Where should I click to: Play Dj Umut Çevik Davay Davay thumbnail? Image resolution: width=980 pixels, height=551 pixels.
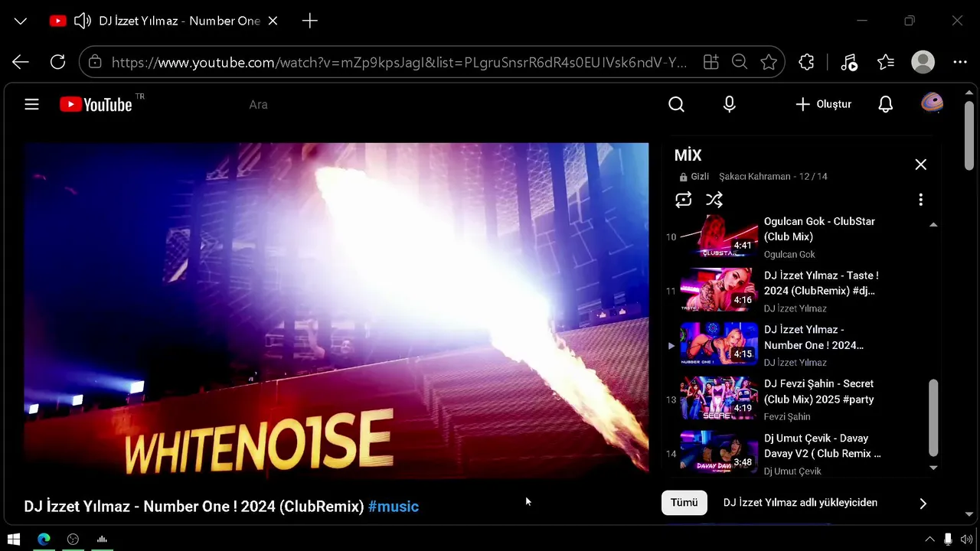click(719, 453)
